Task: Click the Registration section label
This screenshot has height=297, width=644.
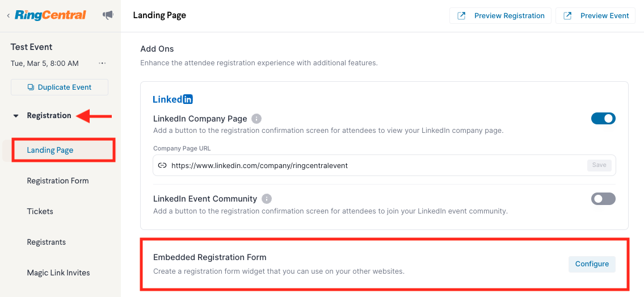Action: (49, 116)
